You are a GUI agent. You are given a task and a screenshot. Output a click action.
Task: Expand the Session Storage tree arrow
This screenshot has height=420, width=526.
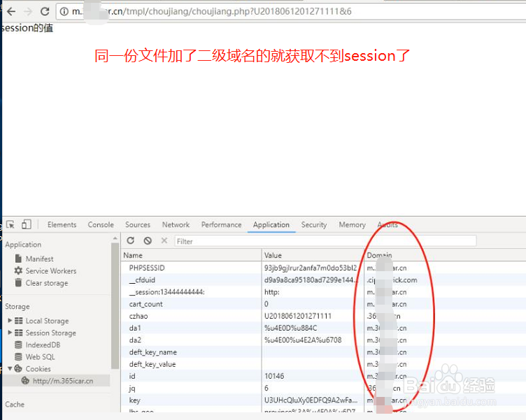pyautogui.click(x=10, y=333)
